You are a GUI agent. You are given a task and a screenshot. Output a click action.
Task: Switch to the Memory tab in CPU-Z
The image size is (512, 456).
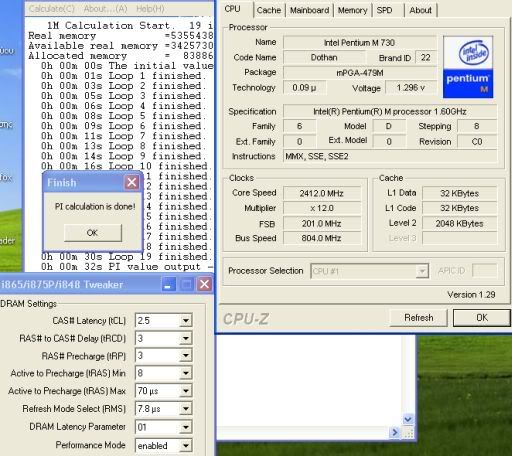(x=352, y=10)
